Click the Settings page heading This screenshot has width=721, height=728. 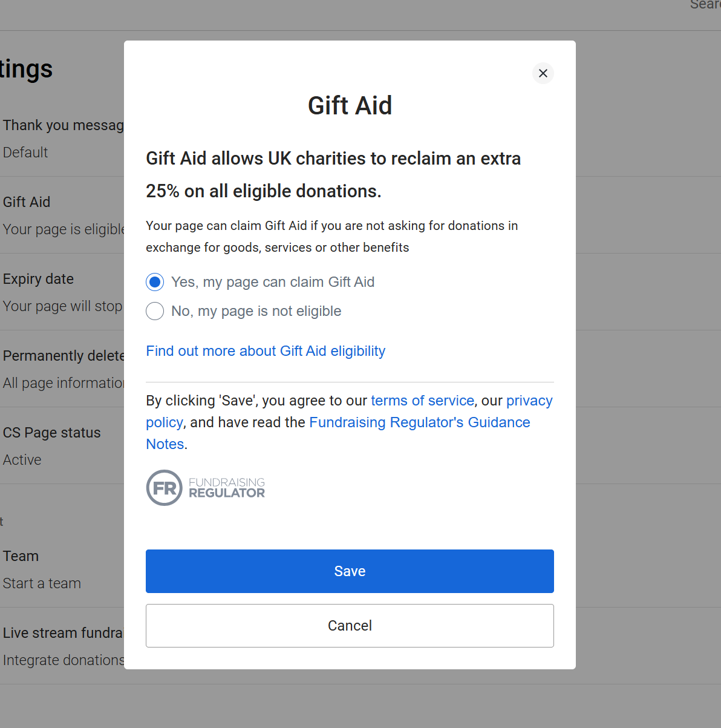coord(27,69)
